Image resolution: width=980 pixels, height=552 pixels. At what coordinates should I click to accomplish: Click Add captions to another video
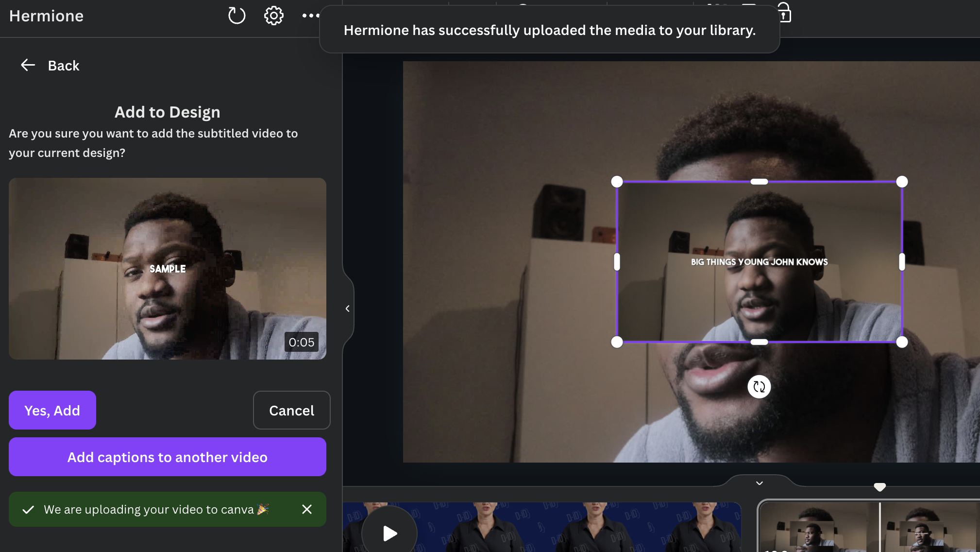point(167,457)
